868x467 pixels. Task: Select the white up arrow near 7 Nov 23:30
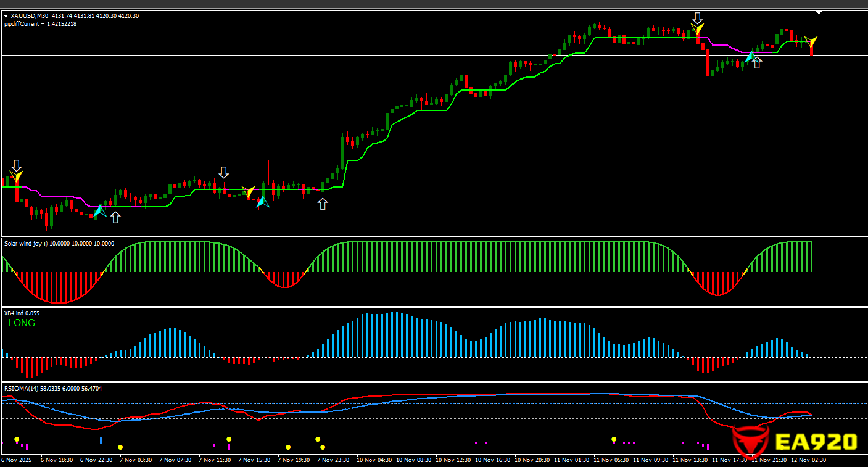[323, 204]
